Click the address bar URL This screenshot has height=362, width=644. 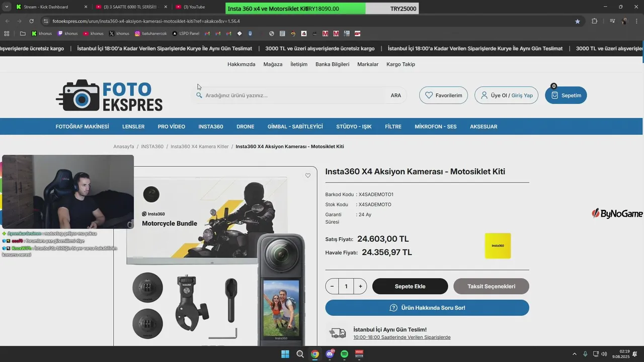[146, 21]
